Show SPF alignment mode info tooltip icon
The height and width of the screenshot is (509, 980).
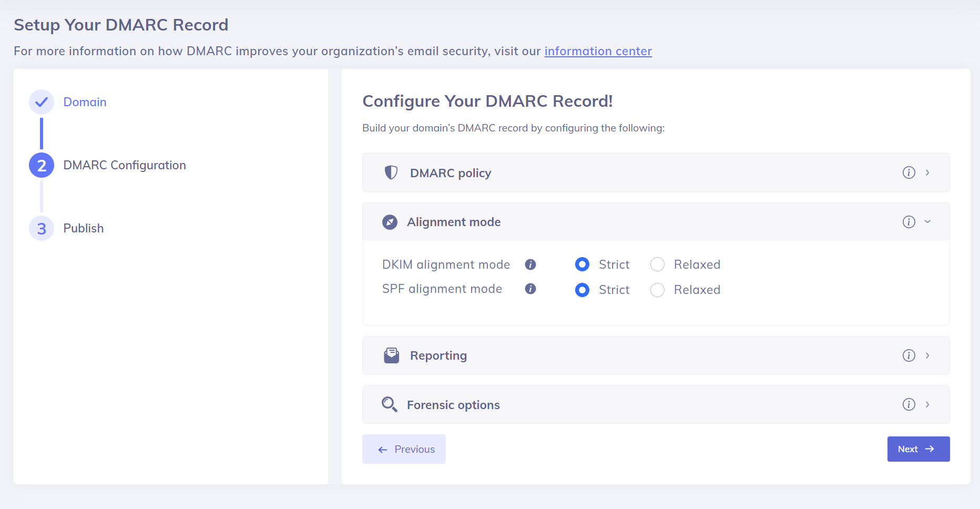coord(530,289)
